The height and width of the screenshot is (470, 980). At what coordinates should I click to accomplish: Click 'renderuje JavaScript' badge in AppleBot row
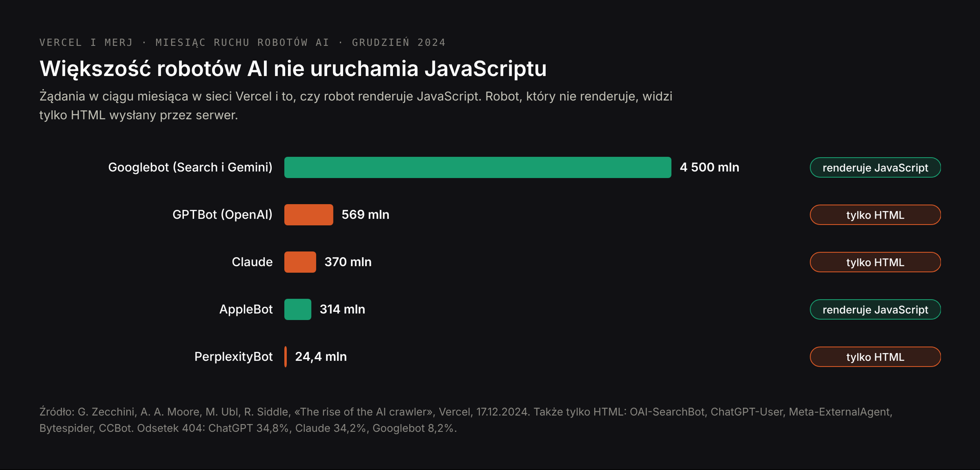coord(875,310)
